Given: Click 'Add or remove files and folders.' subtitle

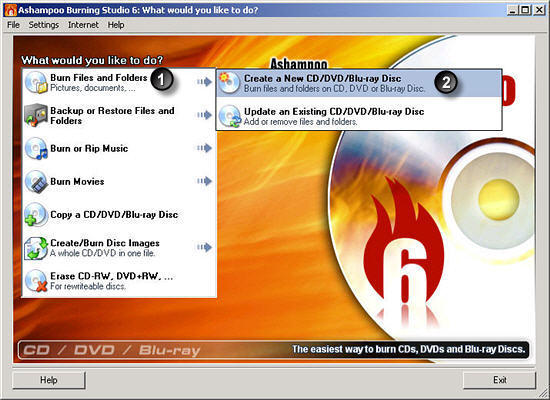Looking at the screenshot, I should 301,122.
